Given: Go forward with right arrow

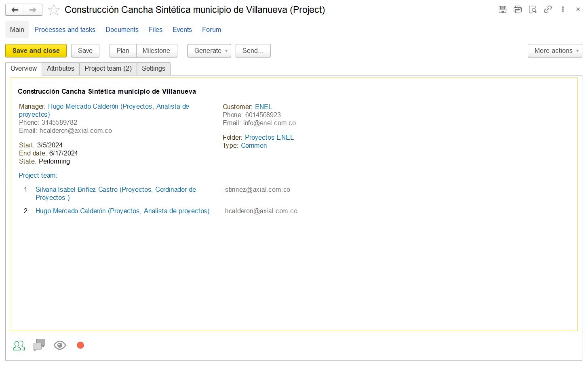Looking at the screenshot, I should (x=33, y=10).
